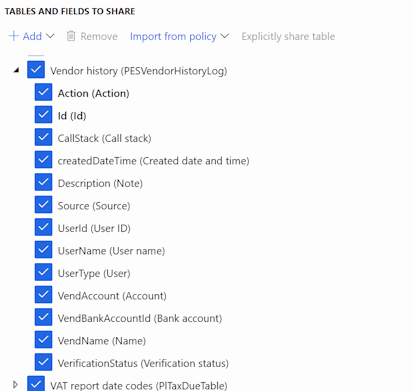Uncheck the VerificationStatus checkbox
Screen dimensions: 413x391
[43, 362]
